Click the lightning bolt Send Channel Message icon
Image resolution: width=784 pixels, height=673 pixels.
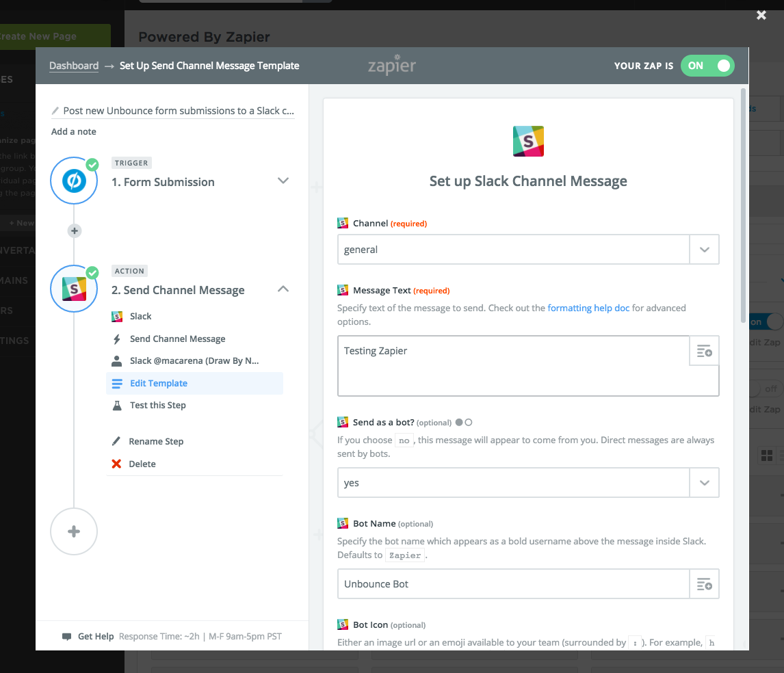pyautogui.click(x=117, y=339)
